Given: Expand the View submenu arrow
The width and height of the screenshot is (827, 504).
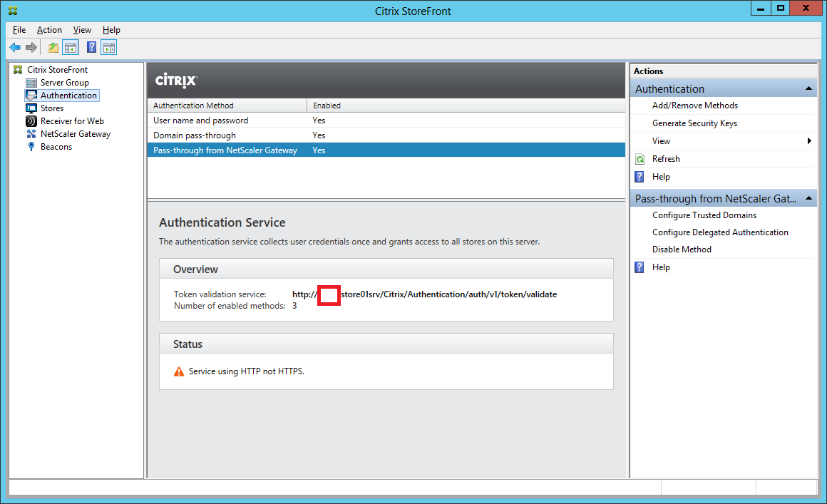Looking at the screenshot, I should [809, 140].
